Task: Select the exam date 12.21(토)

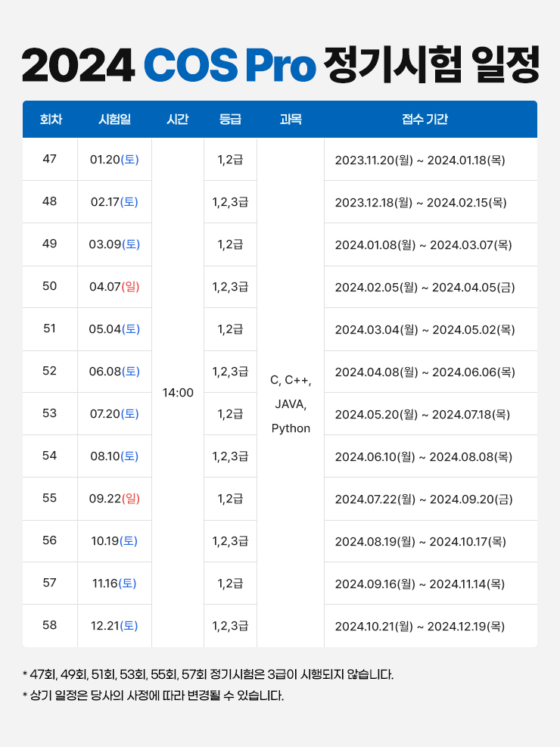Action: click(x=114, y=626)
